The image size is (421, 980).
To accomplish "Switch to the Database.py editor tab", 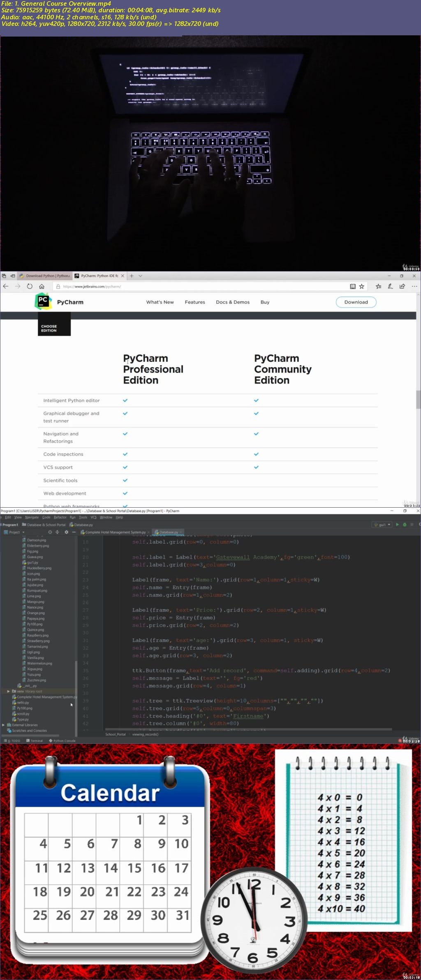I will pyautogui.click(x=169, y=532).
